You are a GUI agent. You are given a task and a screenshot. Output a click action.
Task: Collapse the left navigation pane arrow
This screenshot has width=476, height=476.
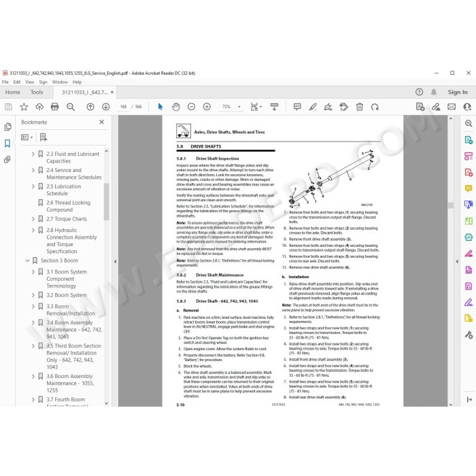pos(115,261)
